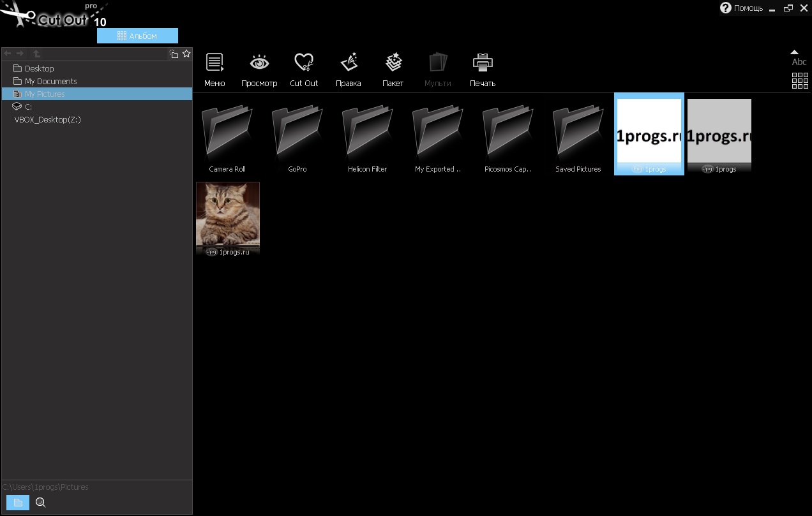The image size is (812, 516).
Task: Select VBOX_Desktop(Z:) drive entry
Action: [47, 119]
